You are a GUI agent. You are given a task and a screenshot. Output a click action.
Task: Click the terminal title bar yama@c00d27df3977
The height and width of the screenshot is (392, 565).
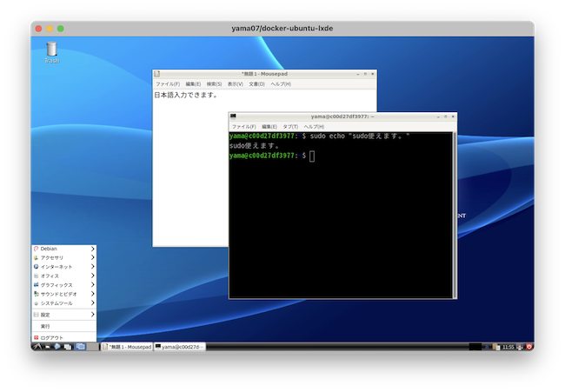click(342, 116)
